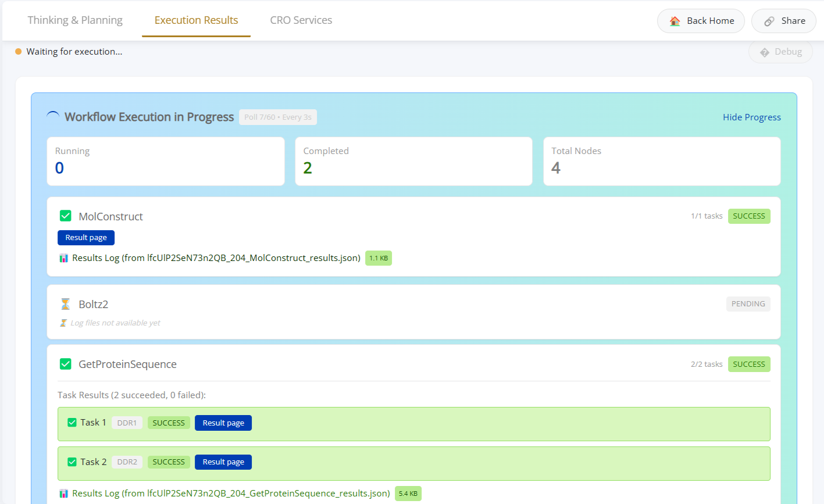Screen dimensions: 824x504
Task: Open the MolConstruct Result page
Action: tap(86, 238)
